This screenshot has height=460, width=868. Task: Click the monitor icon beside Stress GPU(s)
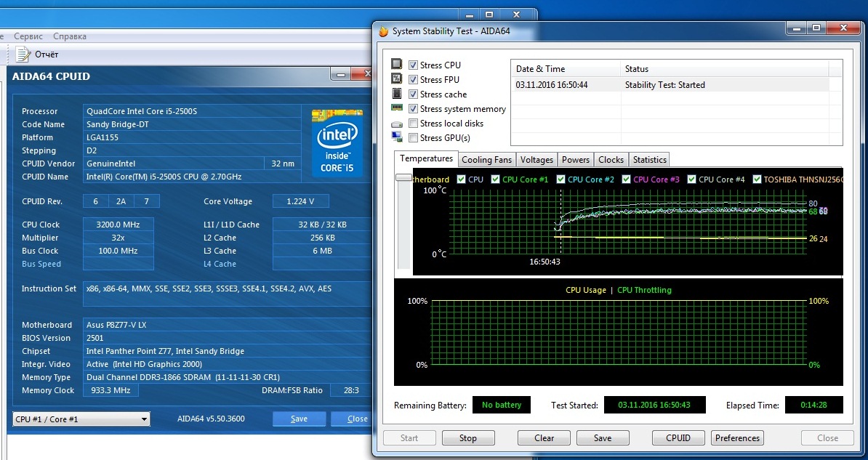397,137
